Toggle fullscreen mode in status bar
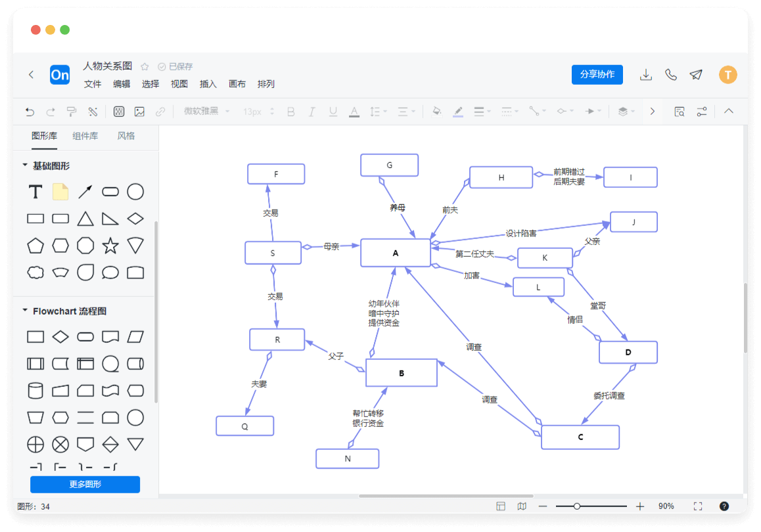761x532 pixels. coord(698,506)
